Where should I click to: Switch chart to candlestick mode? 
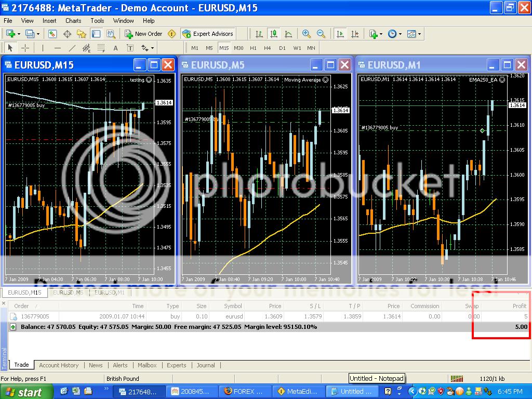click(273, 34)
